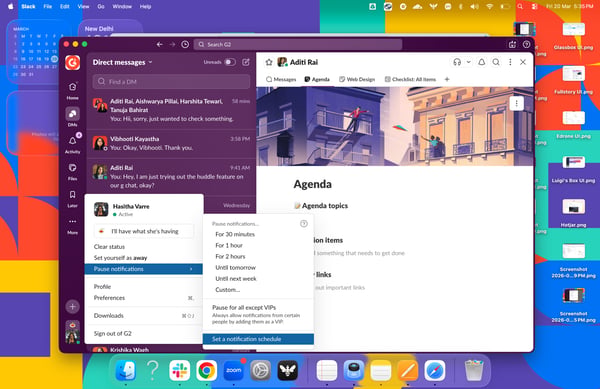
Task: Switch to the Agenda tab
Action: (x=317, y=79)
